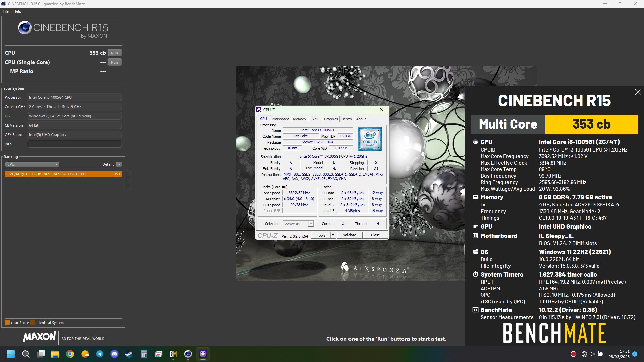Open the weather app taskbar icon

point(85,354)
